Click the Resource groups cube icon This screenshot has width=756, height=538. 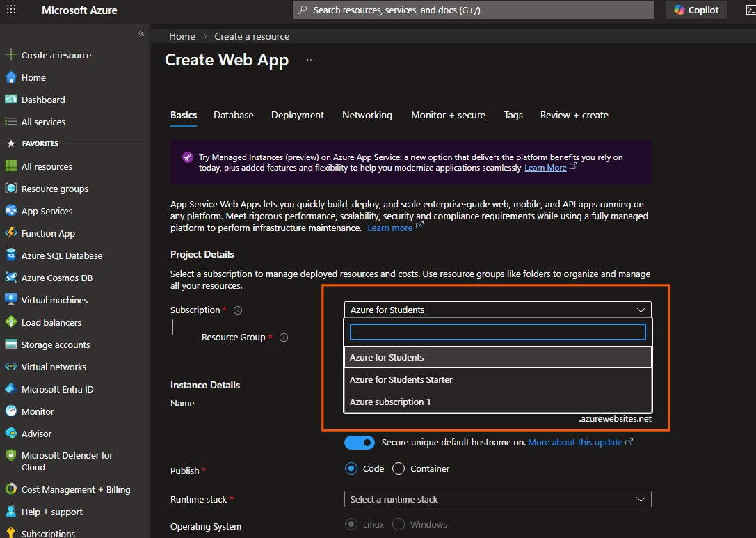[10, 189]
